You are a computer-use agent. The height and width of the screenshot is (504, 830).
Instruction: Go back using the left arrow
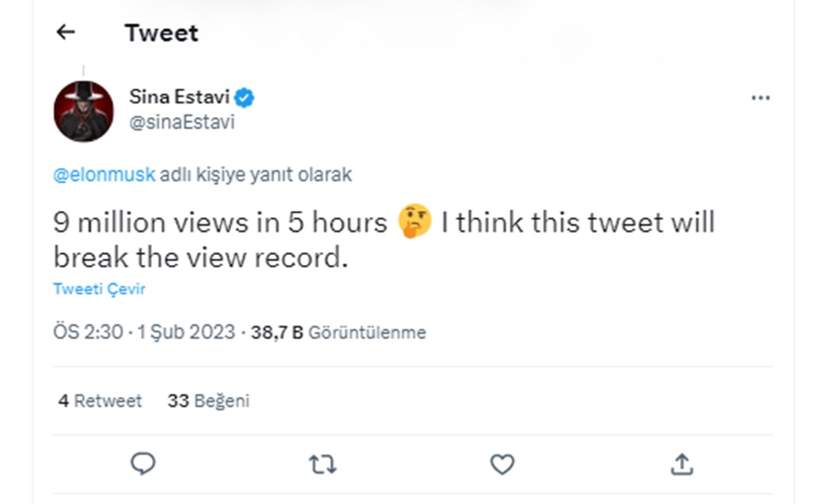[x=66, y=32]
